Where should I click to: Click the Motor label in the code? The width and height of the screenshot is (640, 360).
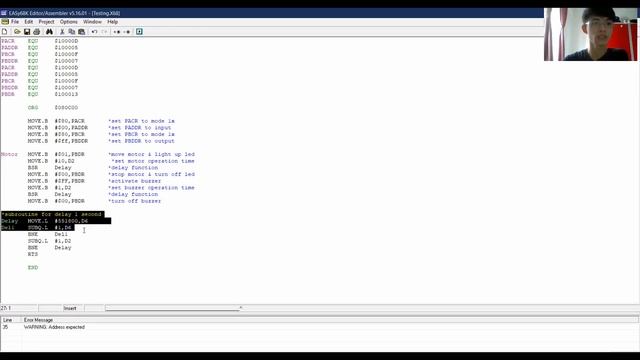9,154
